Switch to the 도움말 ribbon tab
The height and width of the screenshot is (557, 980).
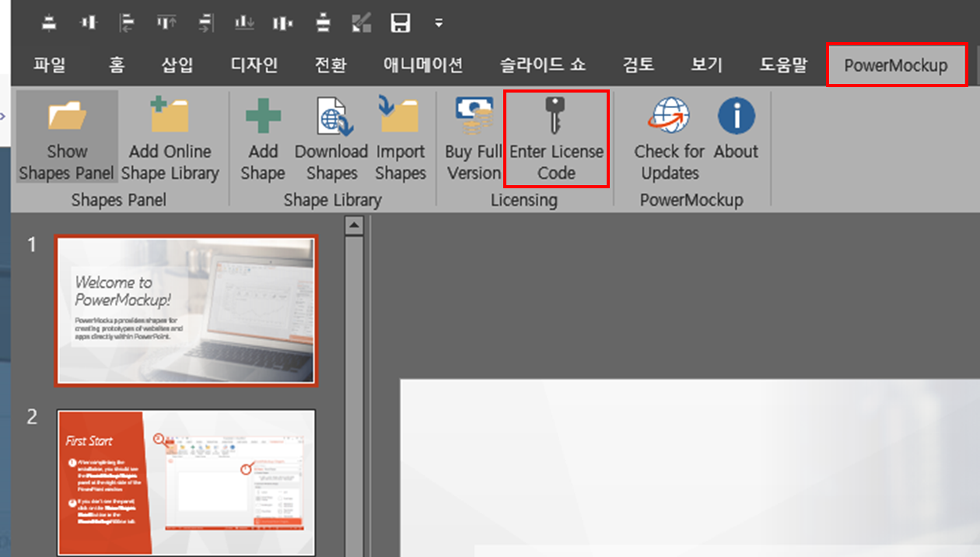click(x=783, y=65)
